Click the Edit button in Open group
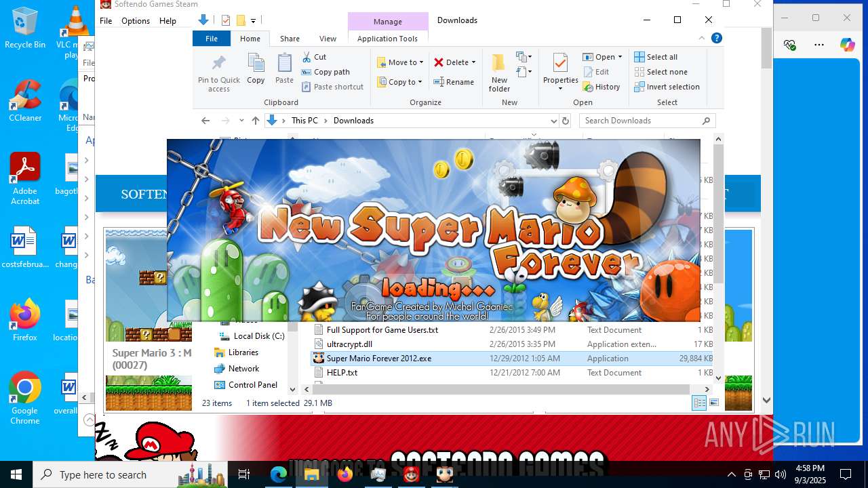This screenshot has width=868, height=488. (x=596, y=72)
